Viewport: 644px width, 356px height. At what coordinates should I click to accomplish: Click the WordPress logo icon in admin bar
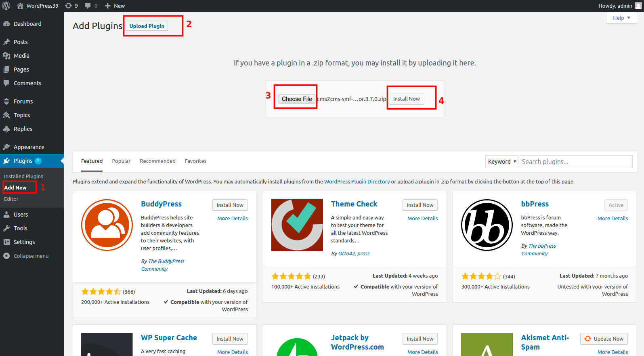click(6, 6)
